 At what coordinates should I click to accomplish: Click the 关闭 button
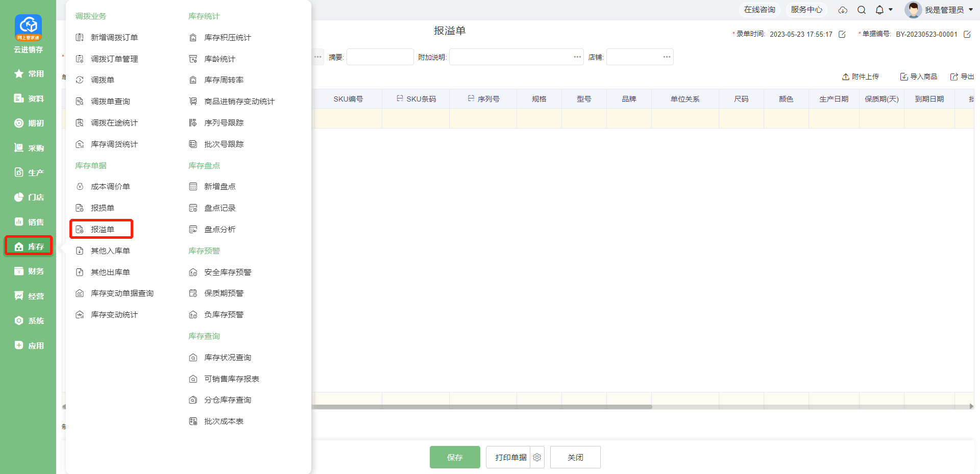[575, 457]
